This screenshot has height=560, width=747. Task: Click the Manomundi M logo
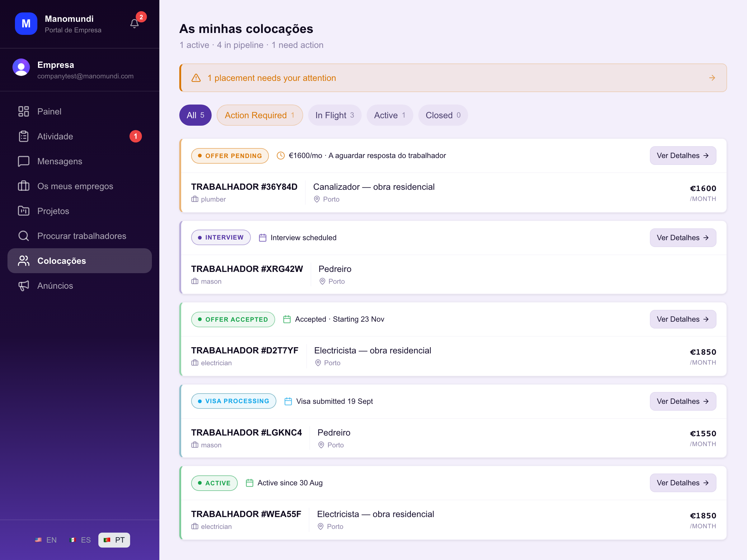[x=26, y=24]
